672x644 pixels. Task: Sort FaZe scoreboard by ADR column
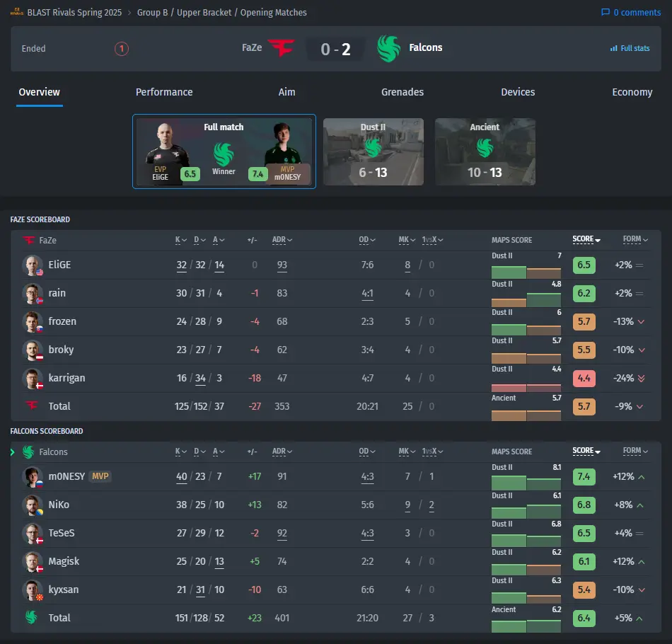(x=282, y=240)
